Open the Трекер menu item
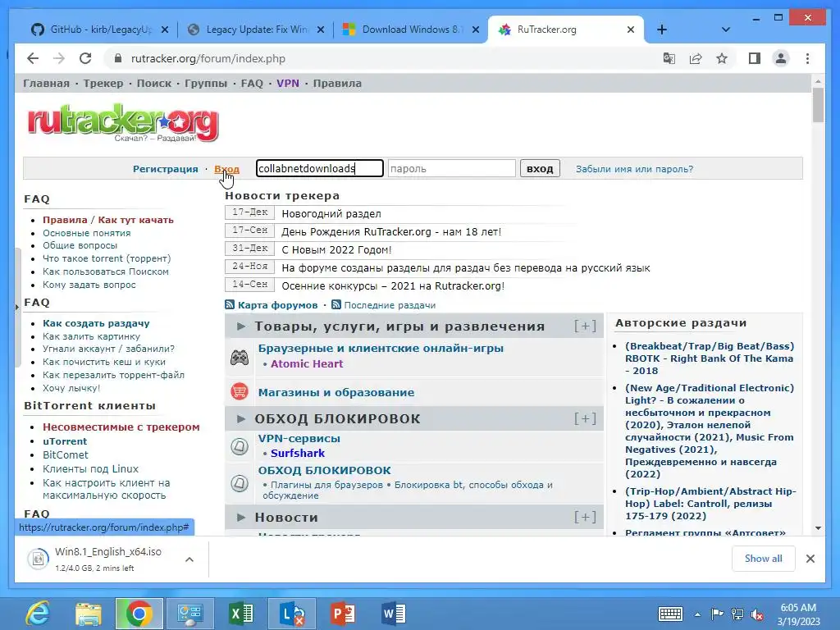 tap(103, 83)
